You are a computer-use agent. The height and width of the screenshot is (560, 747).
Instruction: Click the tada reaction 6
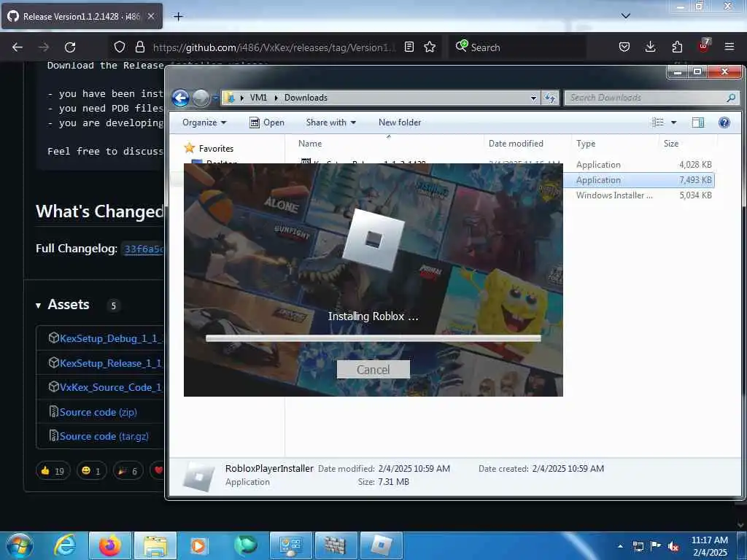(x=128, y=471)
